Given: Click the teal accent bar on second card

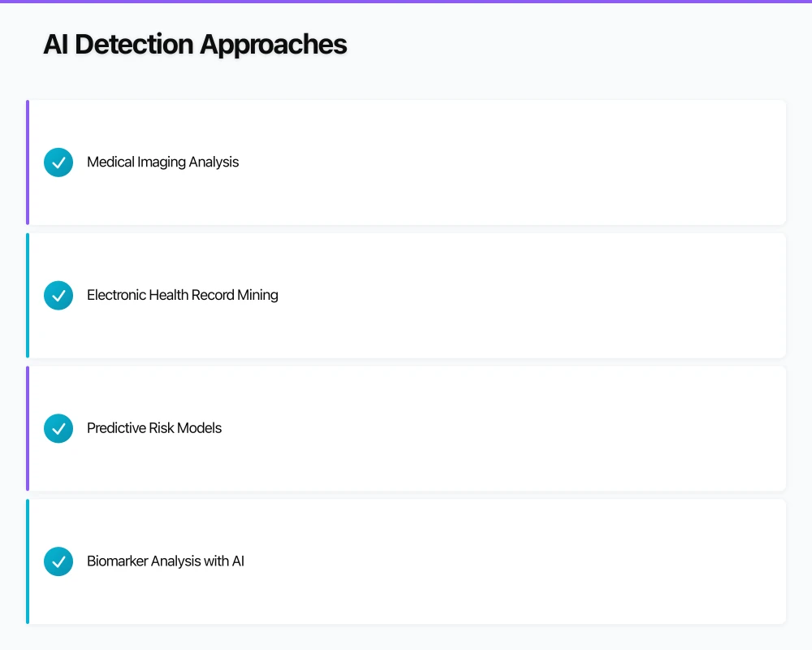Looking at the screenshot, I should [27, 295].
